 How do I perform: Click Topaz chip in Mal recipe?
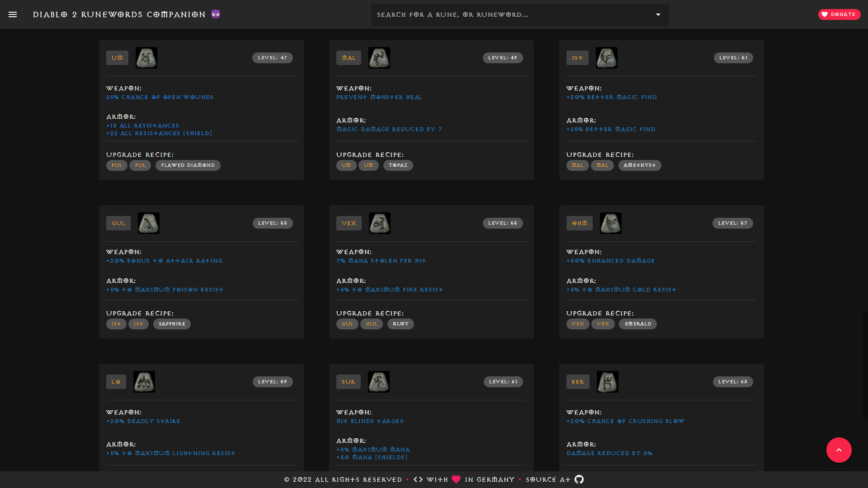[x=398, y=165]
